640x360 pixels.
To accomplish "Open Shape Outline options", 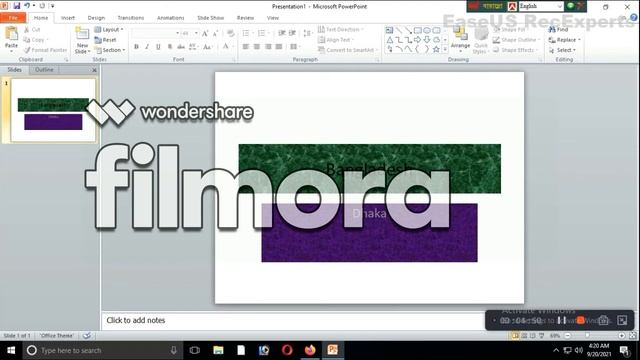I will pos(516,40).
